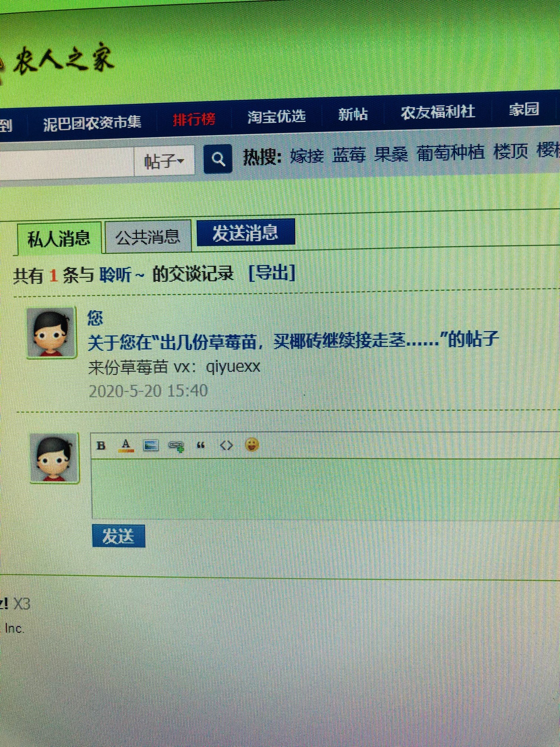Click the insert image icon
The width and height of the screenshot is (560, 747).
(x=151, y=445)
